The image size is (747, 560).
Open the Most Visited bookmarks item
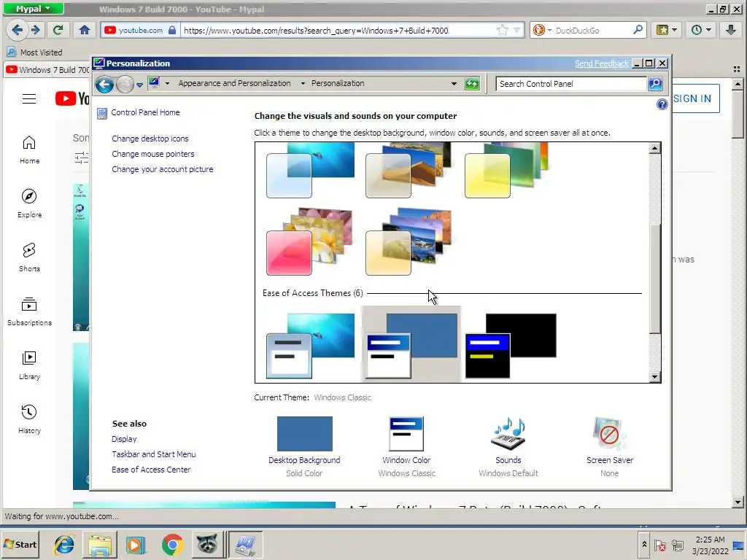(x=34, y=52)
